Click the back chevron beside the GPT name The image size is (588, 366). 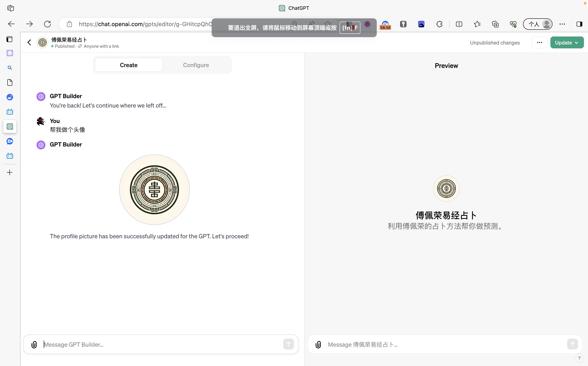point(29,43)
